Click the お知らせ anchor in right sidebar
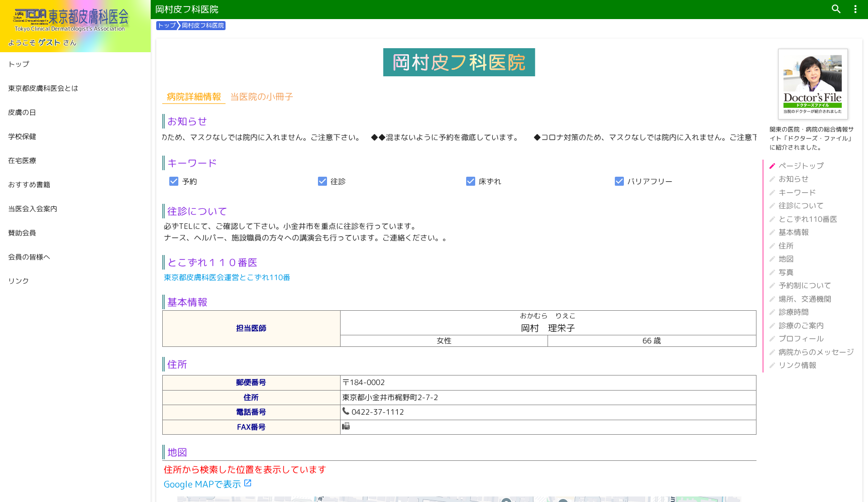868x502 pixels. coord(794,179)
